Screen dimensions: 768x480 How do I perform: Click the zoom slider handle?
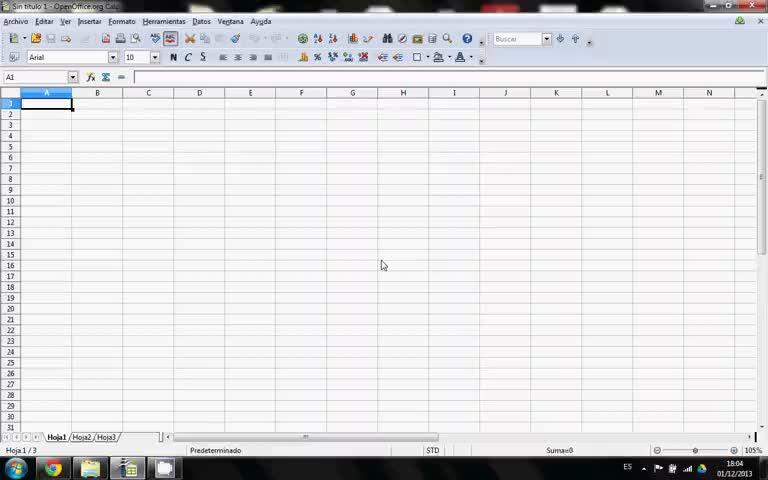pos(695,450)
